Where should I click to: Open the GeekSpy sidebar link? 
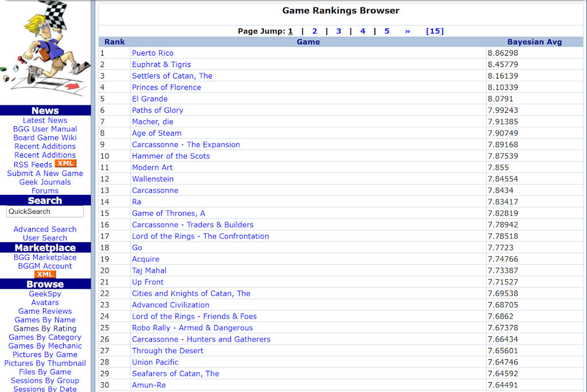point(45,294)
